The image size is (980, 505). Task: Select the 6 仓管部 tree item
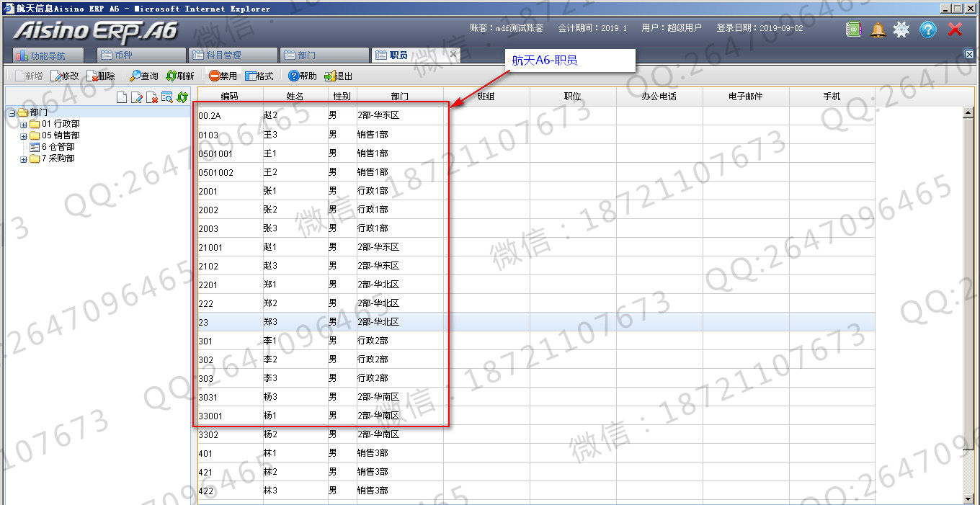coord(58,147)
